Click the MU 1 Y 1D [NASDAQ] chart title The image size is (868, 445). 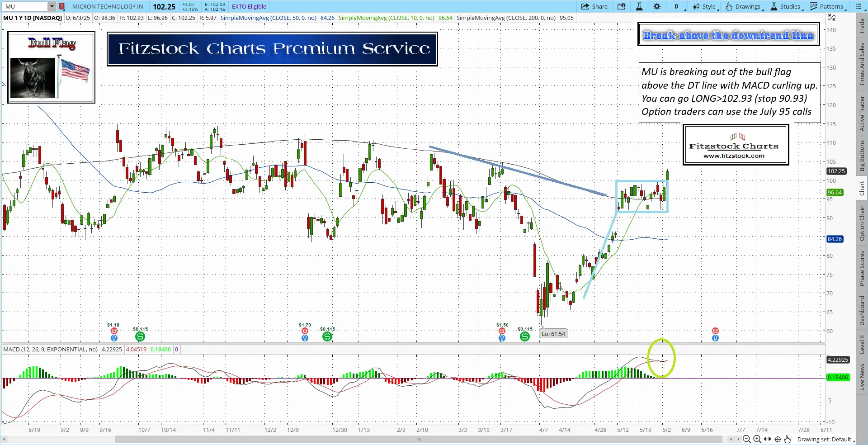(33, 18)
